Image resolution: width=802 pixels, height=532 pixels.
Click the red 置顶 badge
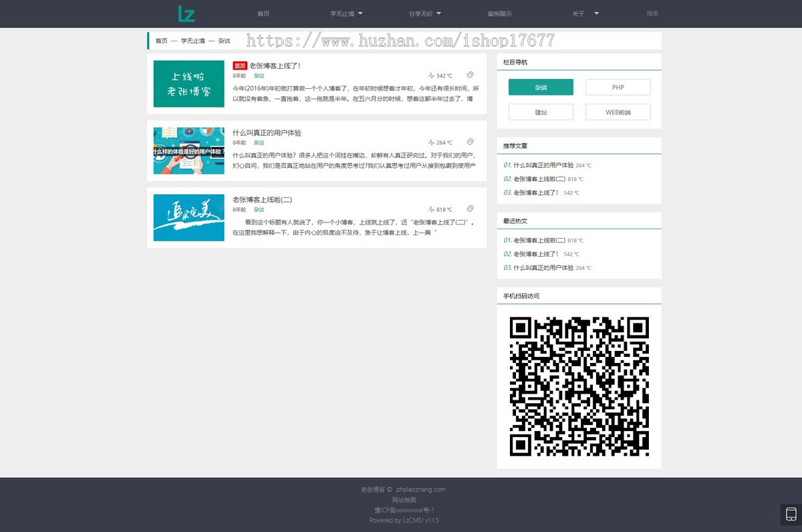tap(240, 65)
